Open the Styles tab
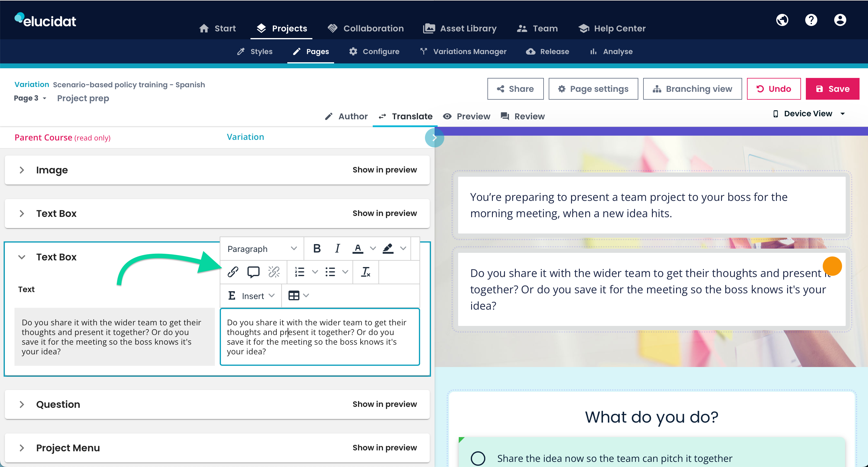868x467 pixels. coord(255,52)
